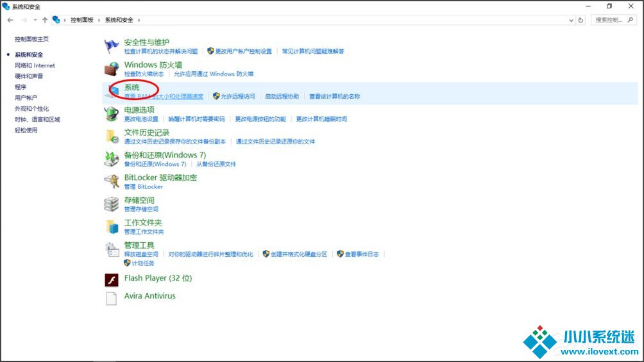Open the 安全性与维护 heading link
Screen dimensions: 644x362
[147, 42]
